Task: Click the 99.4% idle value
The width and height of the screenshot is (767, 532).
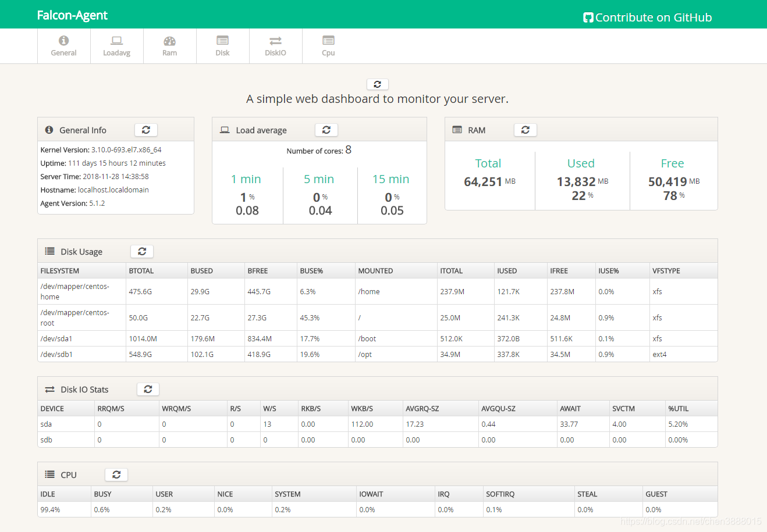Action: (50, 510)
